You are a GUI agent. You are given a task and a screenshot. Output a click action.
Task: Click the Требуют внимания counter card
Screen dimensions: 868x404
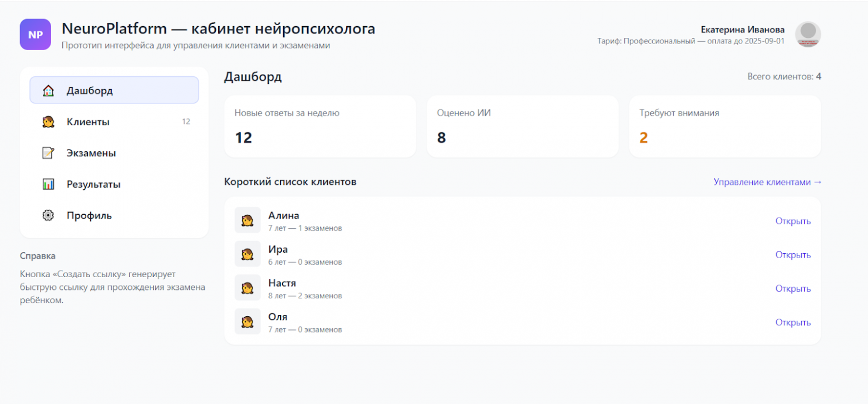pos(724,126)
